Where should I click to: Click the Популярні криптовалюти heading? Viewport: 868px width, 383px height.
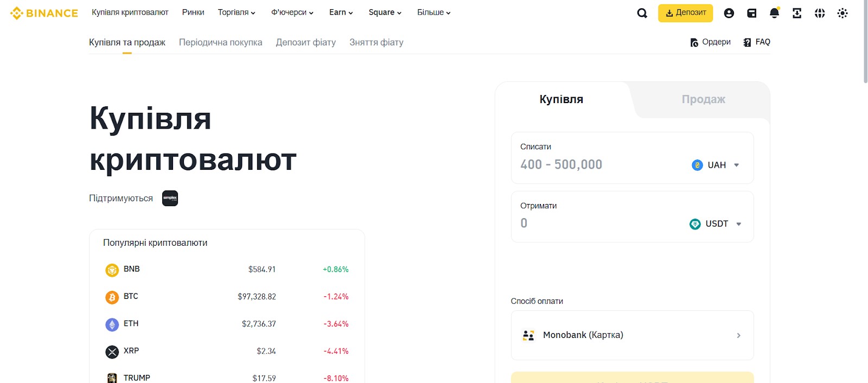pos(155,243)
